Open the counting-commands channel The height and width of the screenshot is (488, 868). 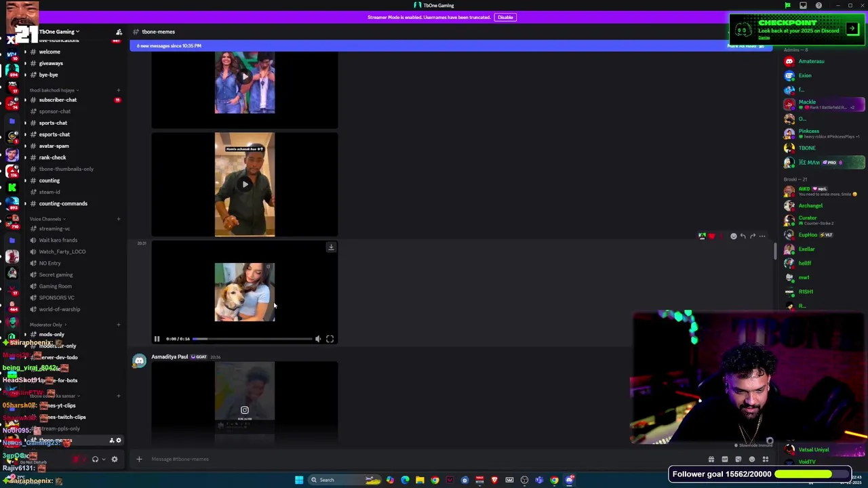[x=63, y=203]
